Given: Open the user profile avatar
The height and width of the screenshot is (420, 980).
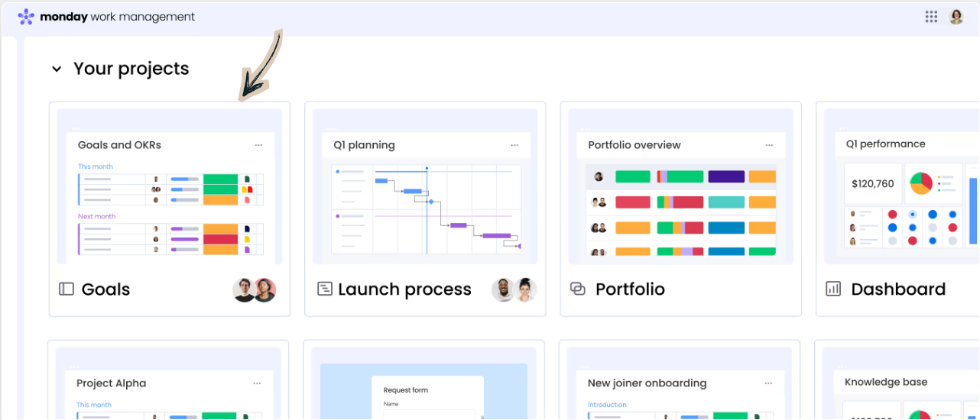Looking at the screenshot, I should click(956, 17).
